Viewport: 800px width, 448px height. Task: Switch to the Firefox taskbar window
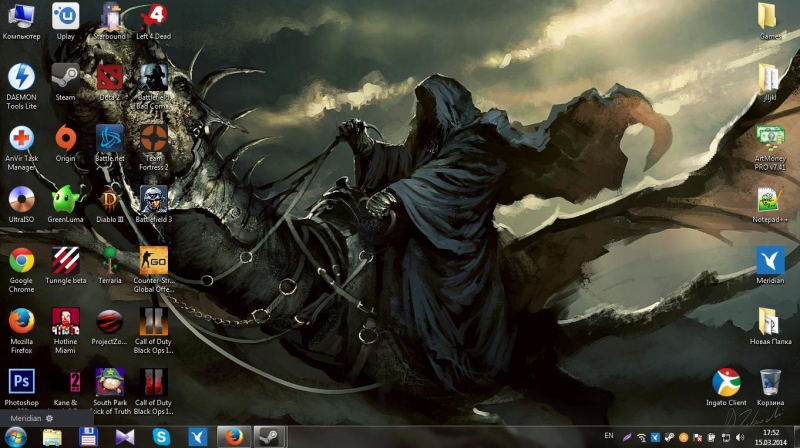[234, 437]
